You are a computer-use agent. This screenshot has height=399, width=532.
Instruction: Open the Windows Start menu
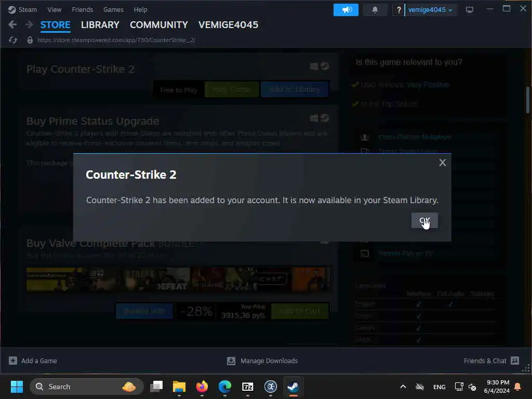(x=17, y=387)
